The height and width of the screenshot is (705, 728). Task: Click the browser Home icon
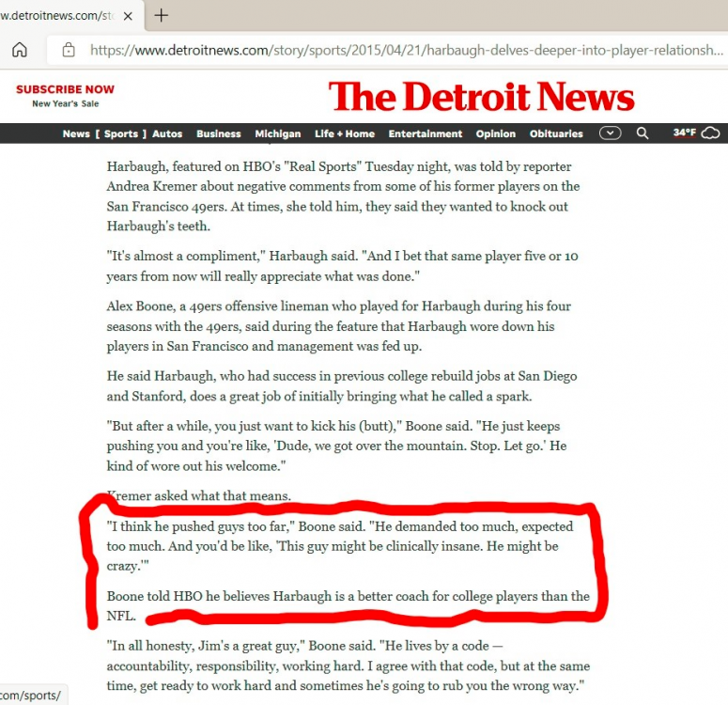[19, 50]
